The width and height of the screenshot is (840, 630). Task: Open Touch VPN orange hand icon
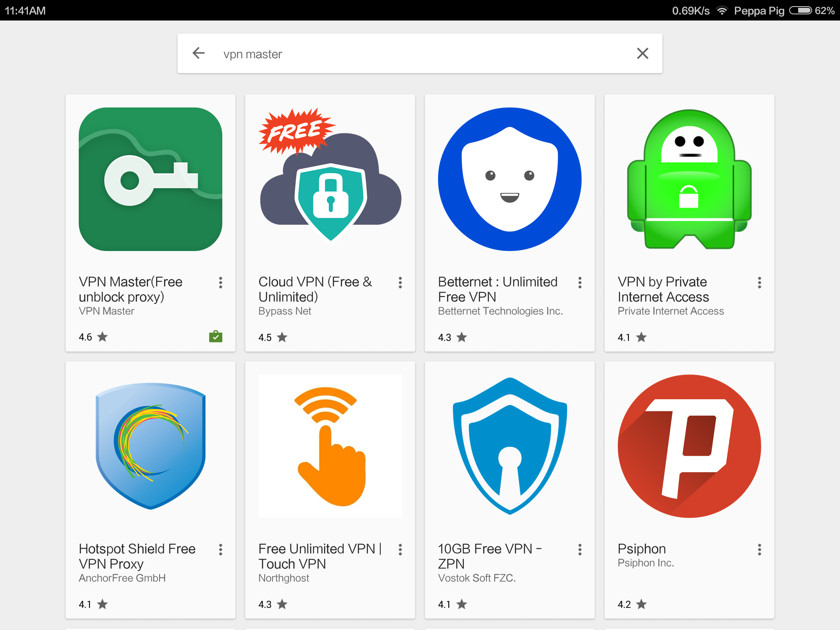tap(330, 446)
